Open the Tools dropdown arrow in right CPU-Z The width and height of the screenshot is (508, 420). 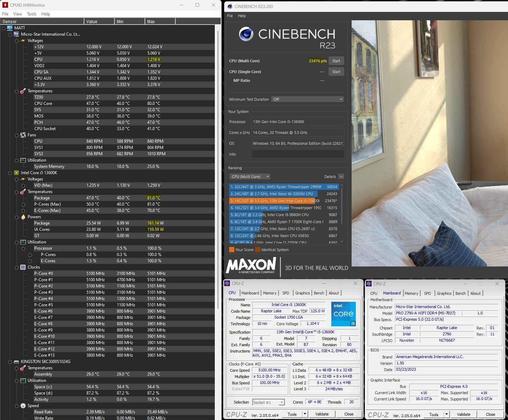coord(446,414)
